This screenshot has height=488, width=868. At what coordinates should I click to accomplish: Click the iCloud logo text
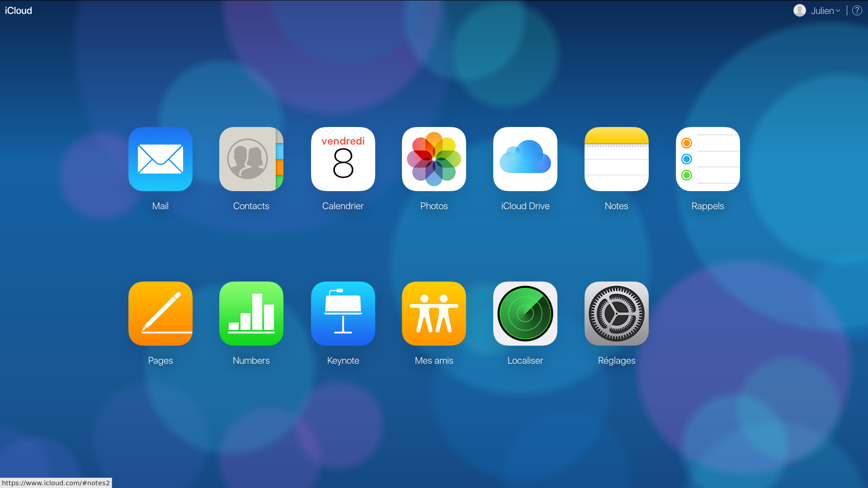(x=19, y=10)
